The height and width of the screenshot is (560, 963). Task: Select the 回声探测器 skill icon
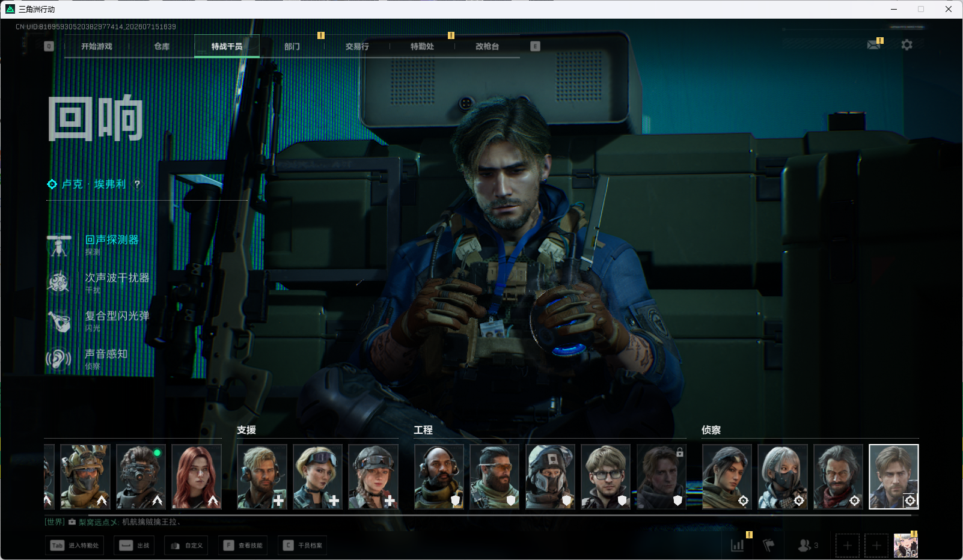point(59,245)
